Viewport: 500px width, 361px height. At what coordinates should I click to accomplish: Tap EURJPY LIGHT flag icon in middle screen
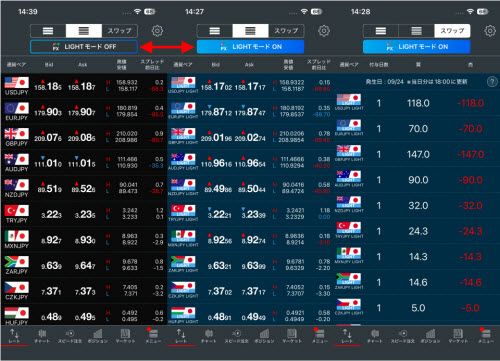pos(183,108)
